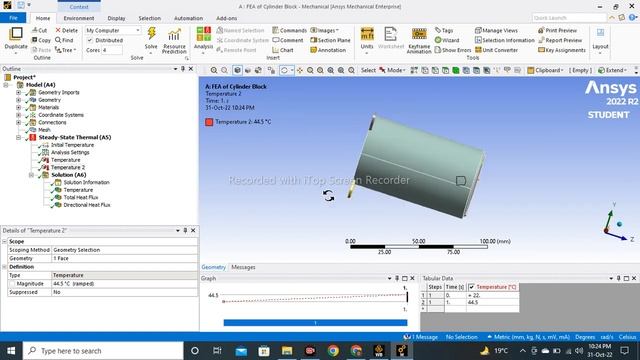
Task: Open the Tags tool
Action: point(444,30)
